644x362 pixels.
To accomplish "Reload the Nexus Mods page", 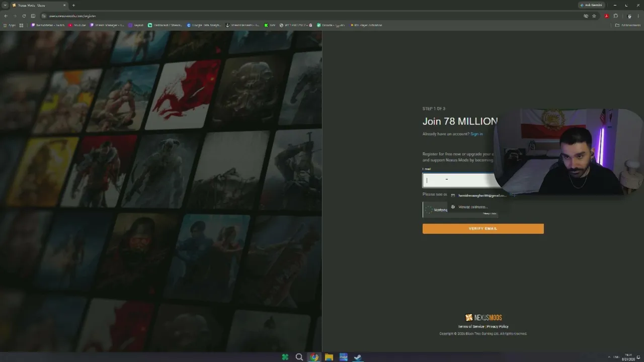I will (24, 16).
